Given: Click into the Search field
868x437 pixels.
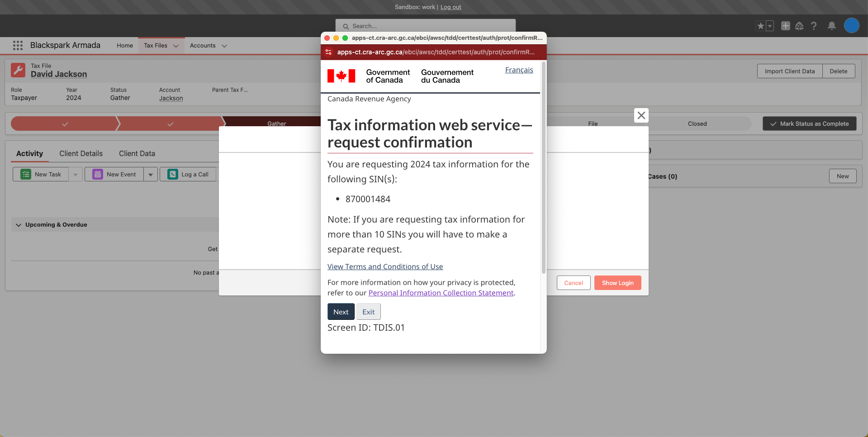Looking at the screenshot, I should 426,26.
